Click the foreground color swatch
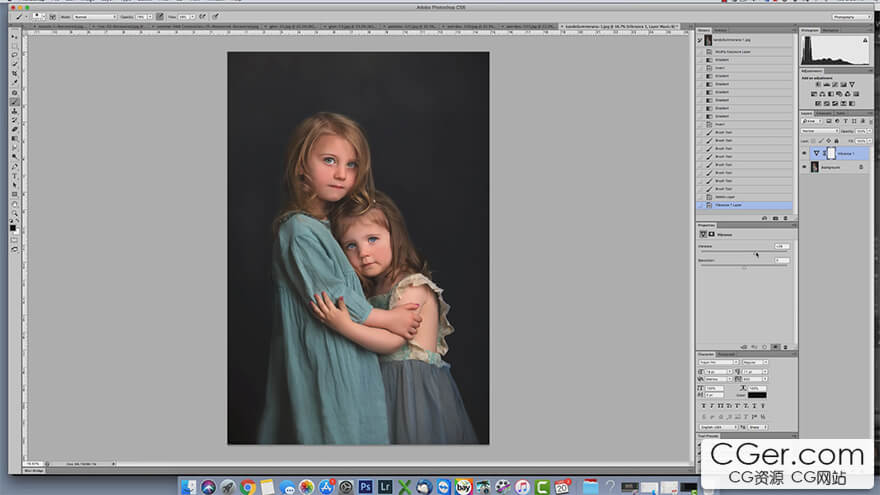Image resolution: width=880 pixels, height=495 pixels. point(12,227)
